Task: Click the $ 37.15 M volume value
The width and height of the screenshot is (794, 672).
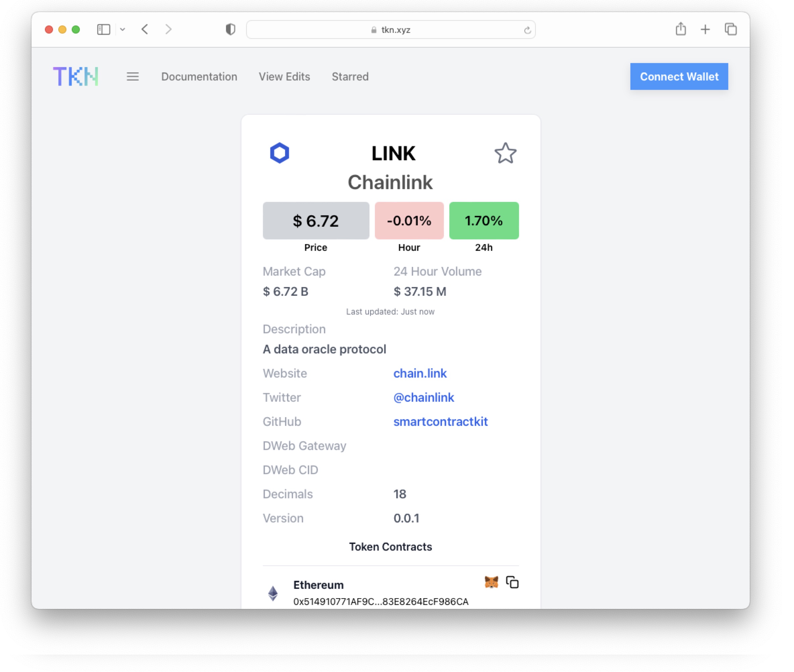Action: pyautogui.click(x=420, y=291)
